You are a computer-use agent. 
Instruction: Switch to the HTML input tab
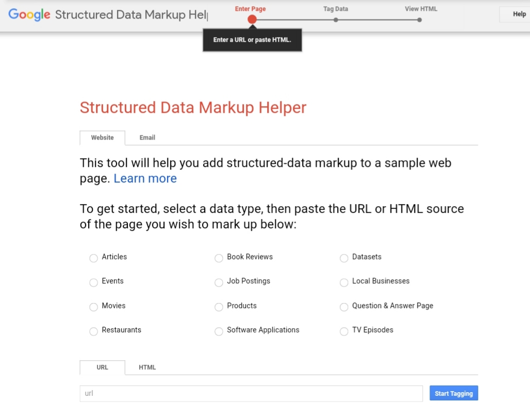(x=147, y=367)
